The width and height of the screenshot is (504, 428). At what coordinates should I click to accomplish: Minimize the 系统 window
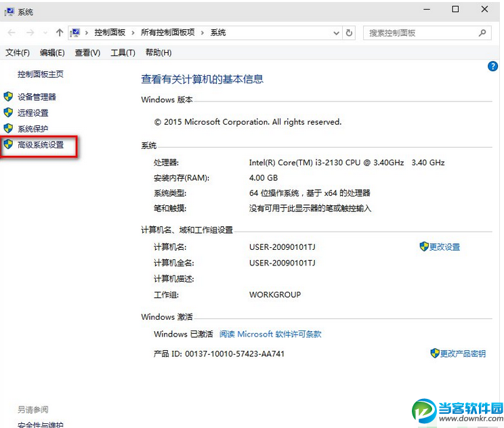427,9
